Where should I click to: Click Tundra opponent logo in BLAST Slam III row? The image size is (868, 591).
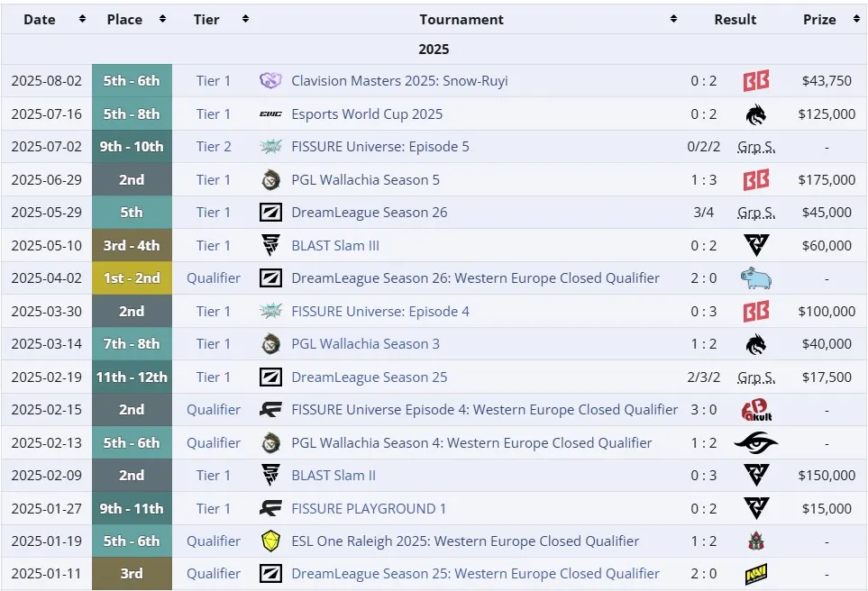756,245
